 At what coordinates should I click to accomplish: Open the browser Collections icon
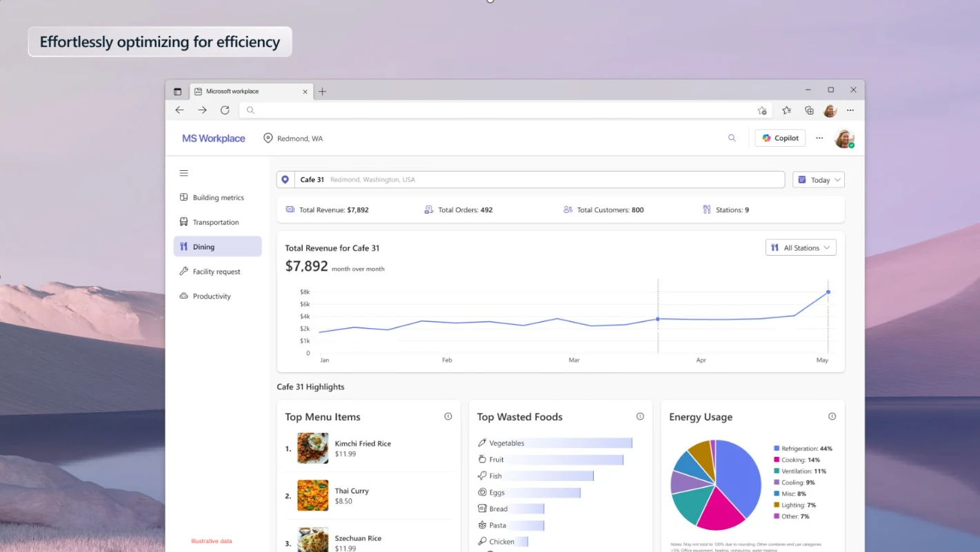click(809, 110)
